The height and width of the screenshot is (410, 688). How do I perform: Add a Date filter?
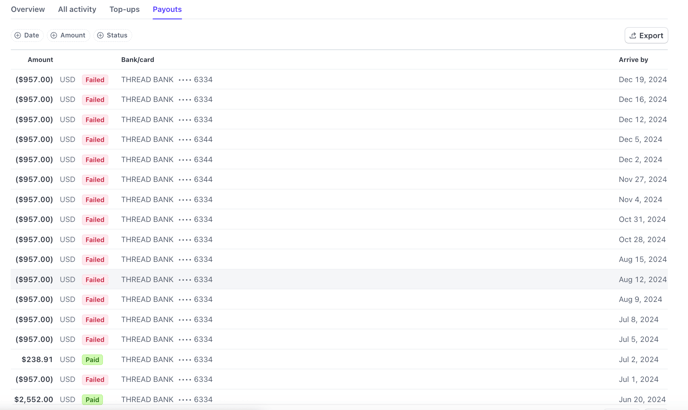point(27,35)
